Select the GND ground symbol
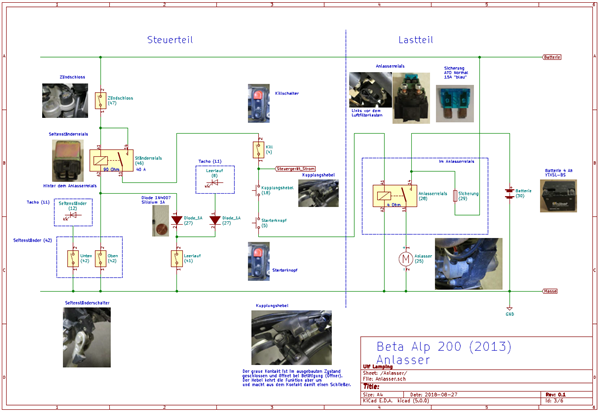Screen dimensions: 600x412 pos(509,310)
